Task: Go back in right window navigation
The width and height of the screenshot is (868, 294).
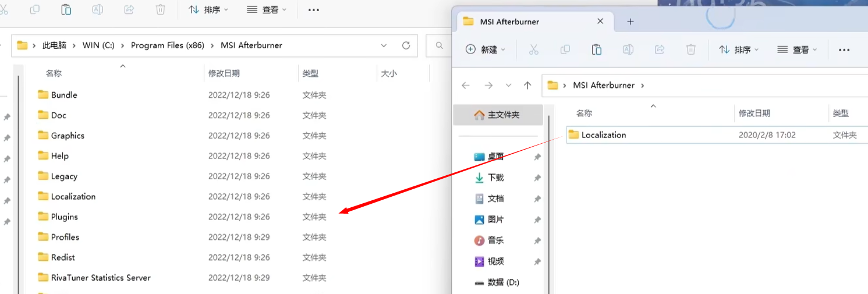Action: point(466,86)
